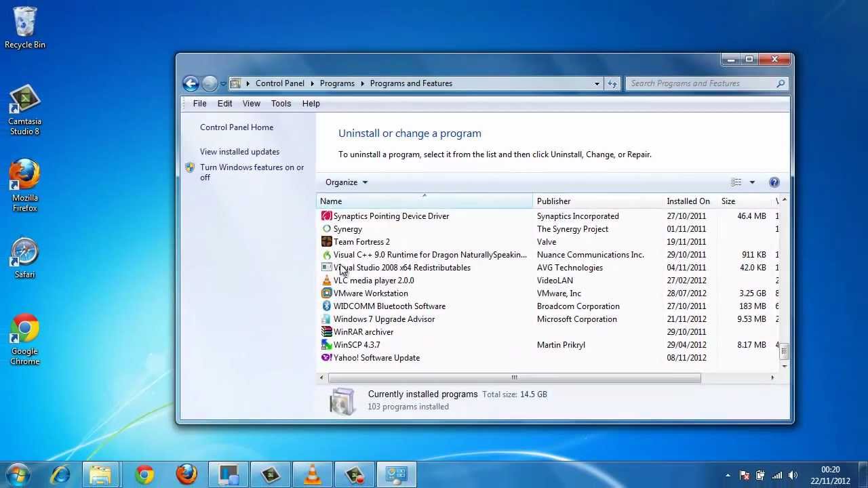This screenshot has height=488, width=868.
Task: Click Programs in the breadcrumb
Action: point(337,83)
